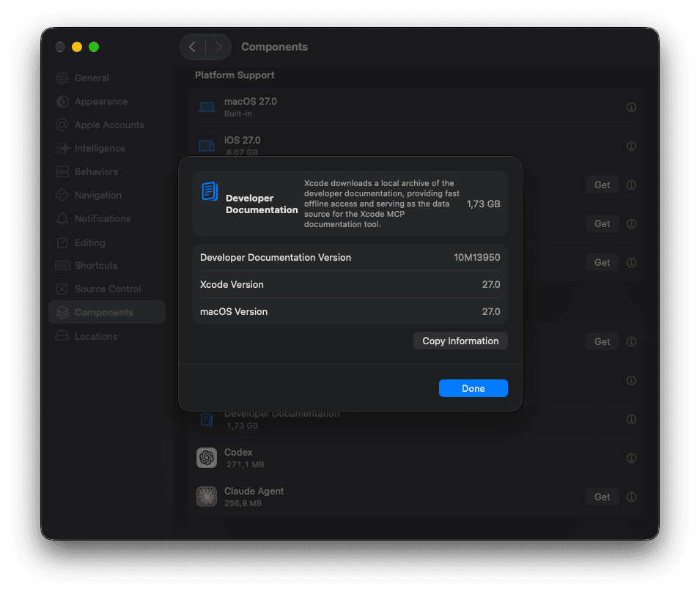Screen dimensions: 700x594
Task: Click the Appearance half-circle icon
Action: point(62,102)
